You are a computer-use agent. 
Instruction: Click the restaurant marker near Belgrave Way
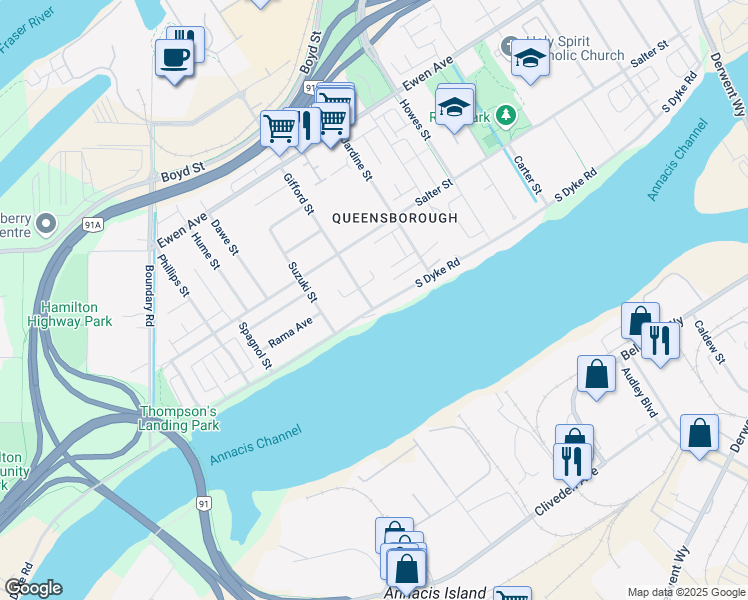pyautogui.click(x=660, y=344)
